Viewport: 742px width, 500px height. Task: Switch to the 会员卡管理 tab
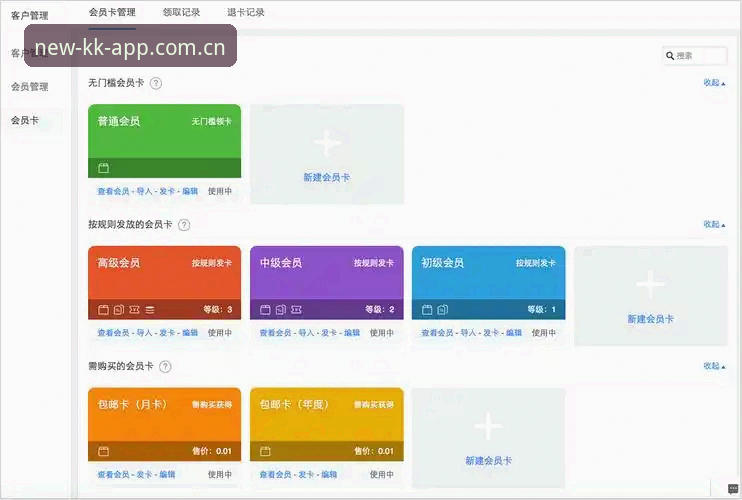(112, 13)
